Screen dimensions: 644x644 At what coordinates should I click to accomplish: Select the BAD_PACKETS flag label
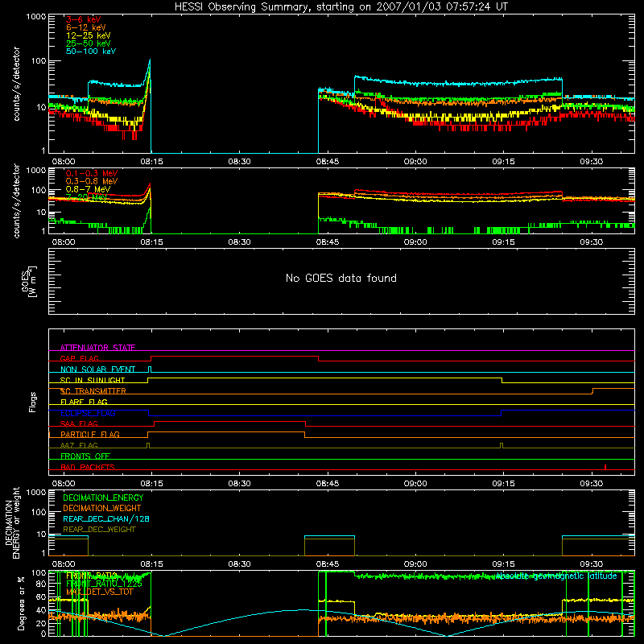(88, 467)
